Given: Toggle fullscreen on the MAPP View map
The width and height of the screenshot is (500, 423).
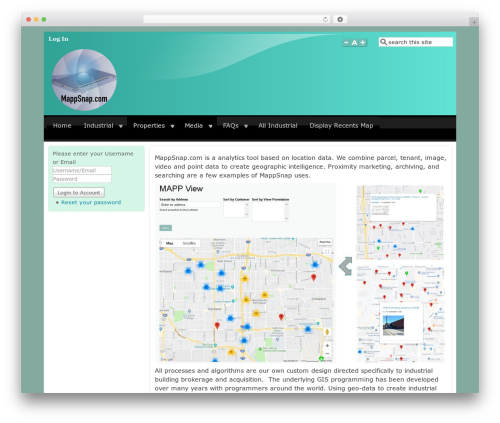Looking at the screenshot, I should [327, 252].
